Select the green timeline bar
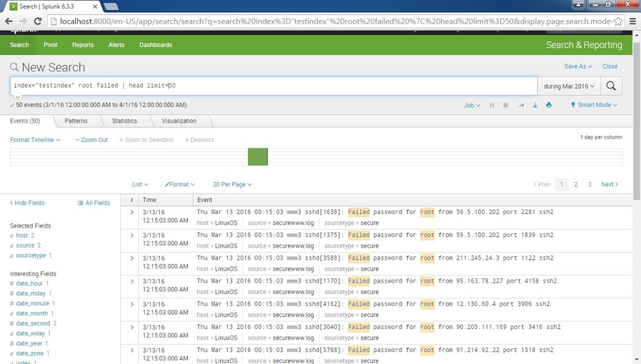 [x=259, y=156]
